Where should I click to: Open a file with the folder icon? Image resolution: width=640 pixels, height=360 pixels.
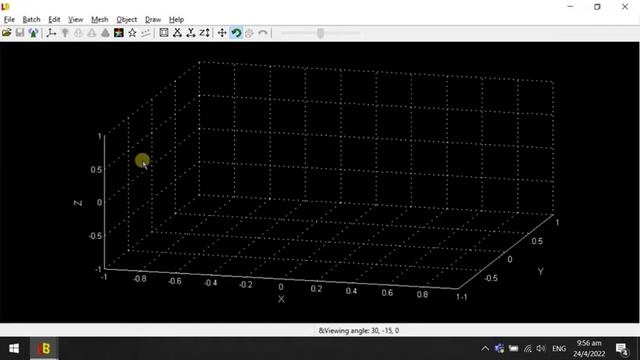(x=7, y=33)
